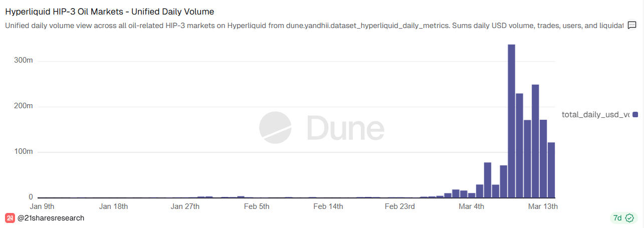Viewport: 644px width, 228px height.
Task: Click the 300m y-axis label
Action: pos(25,61)
